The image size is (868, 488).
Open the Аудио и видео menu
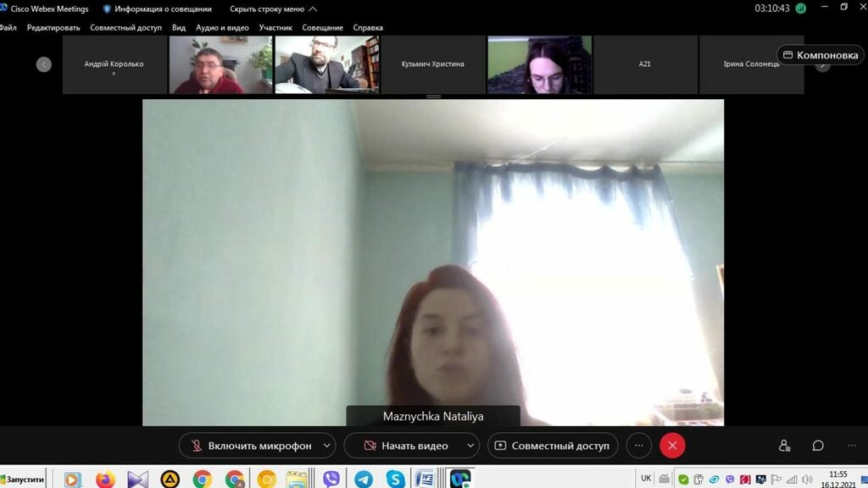[x=222, y=27]
